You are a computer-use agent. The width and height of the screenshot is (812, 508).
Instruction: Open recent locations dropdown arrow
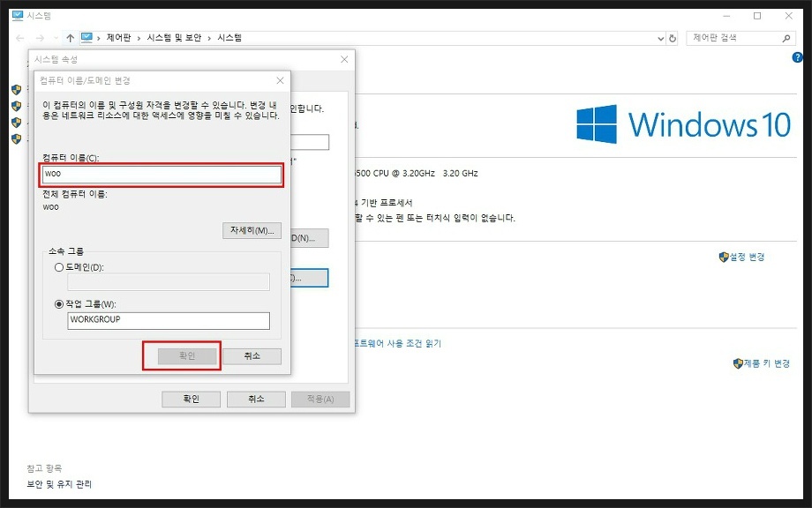pyautogui.click(x=56, y=38)
